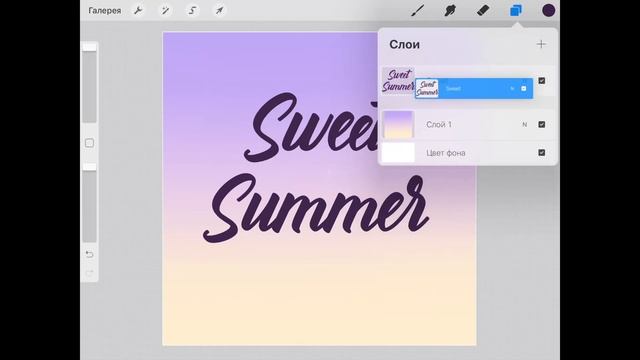Screen dimensions: 640x360
Task: Select the Smudge tool
Action: [x=450, y=11]
